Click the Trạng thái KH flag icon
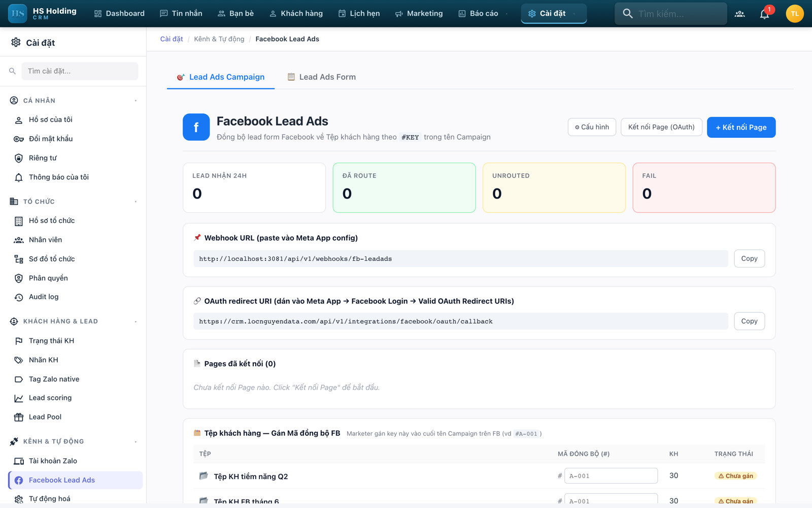 [x=19, y=341]
